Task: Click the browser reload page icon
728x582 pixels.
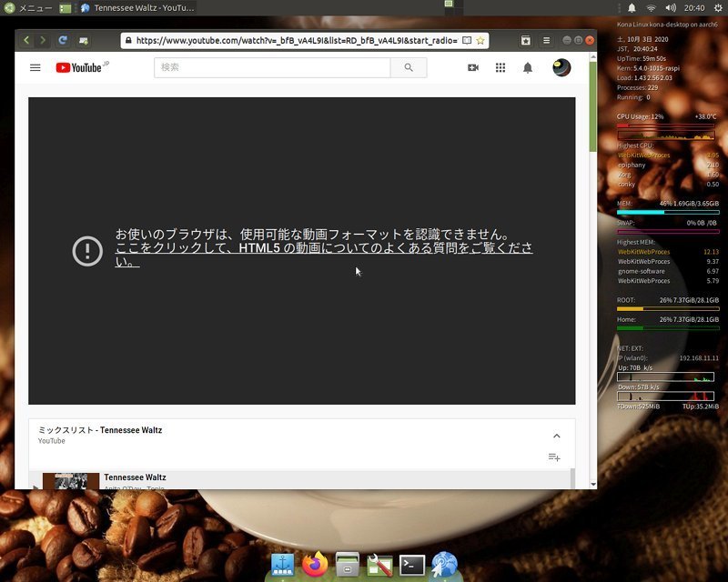Action: pos(62,40)
